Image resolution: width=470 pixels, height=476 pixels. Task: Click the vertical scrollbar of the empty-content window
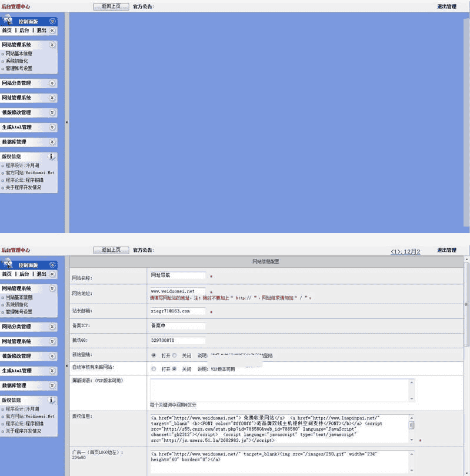click(x=466, y=122)
